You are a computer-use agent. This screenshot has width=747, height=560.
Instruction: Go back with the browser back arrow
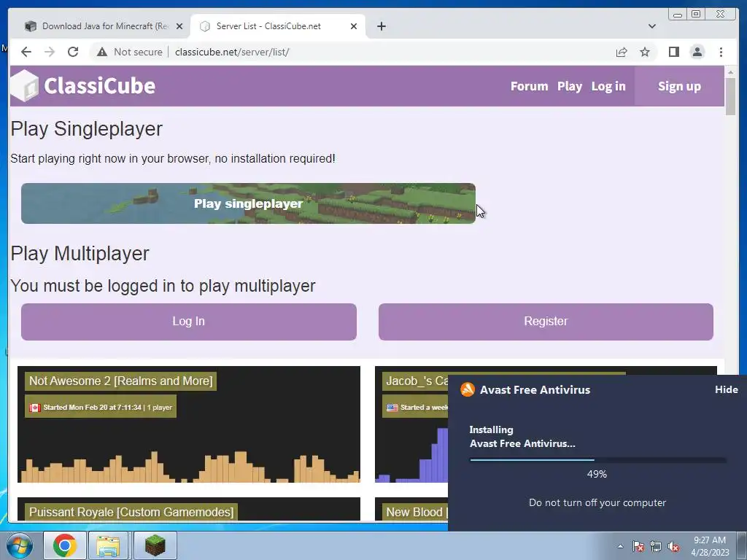pos(26,52)
